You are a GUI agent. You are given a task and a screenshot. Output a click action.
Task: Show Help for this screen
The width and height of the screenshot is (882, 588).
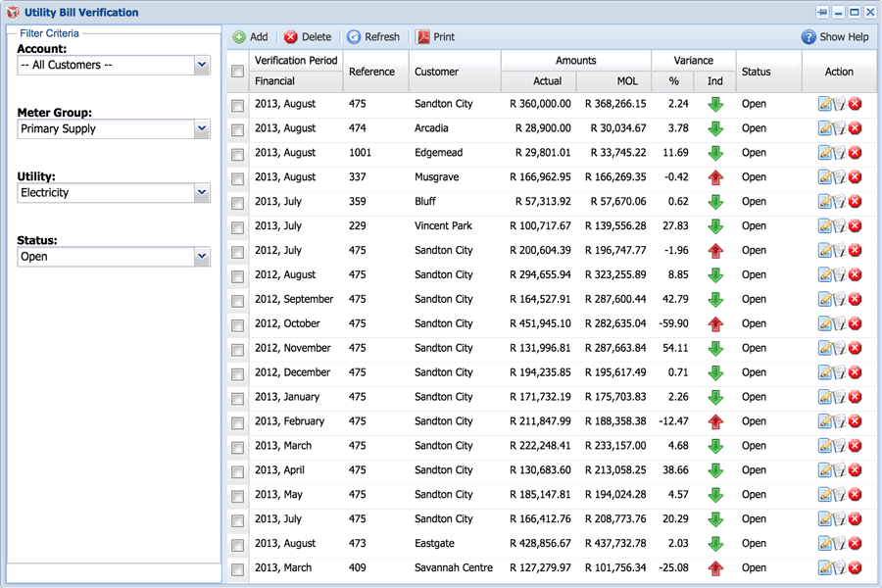[x=835, y=37]
